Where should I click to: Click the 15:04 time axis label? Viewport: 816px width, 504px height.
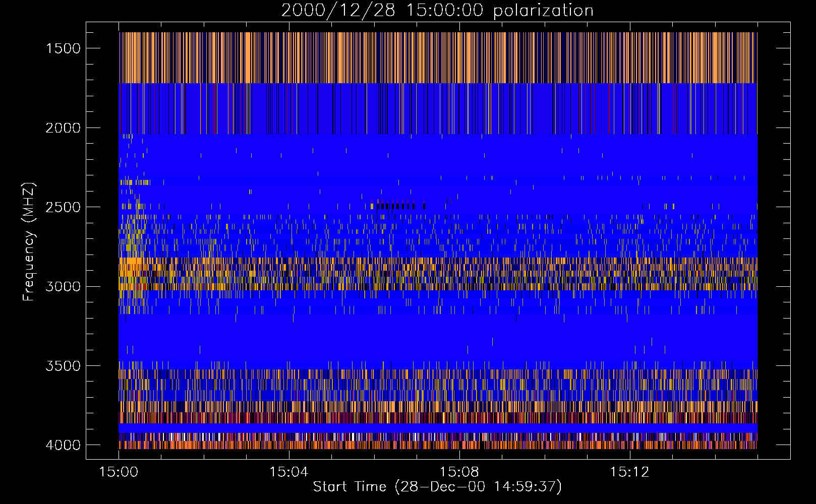pos(288,472)
